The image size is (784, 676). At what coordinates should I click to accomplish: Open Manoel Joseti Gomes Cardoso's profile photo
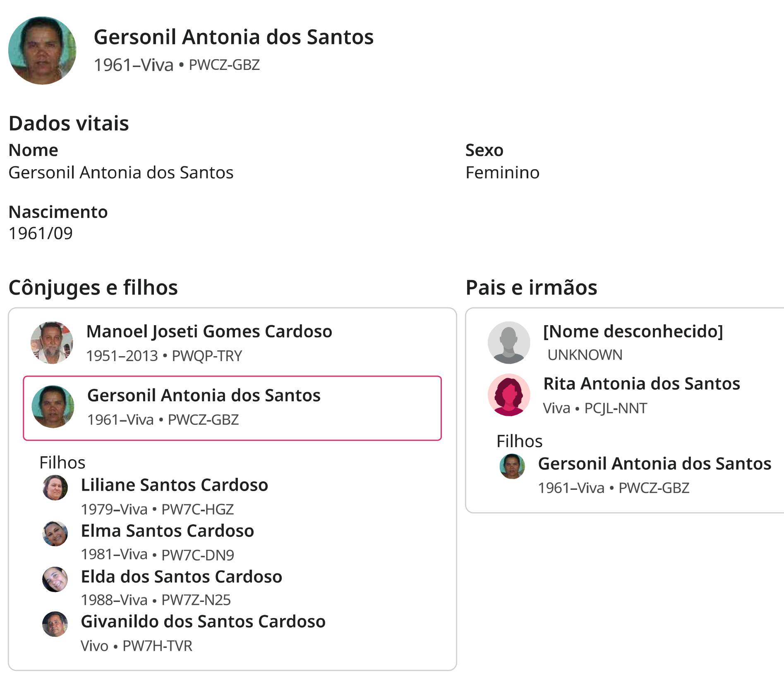[52, 343]
